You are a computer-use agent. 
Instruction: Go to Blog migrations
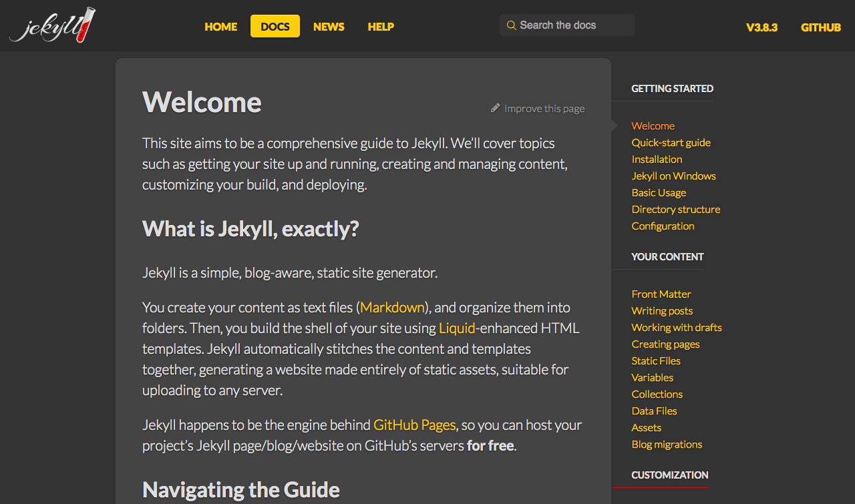tap(667, 444)
